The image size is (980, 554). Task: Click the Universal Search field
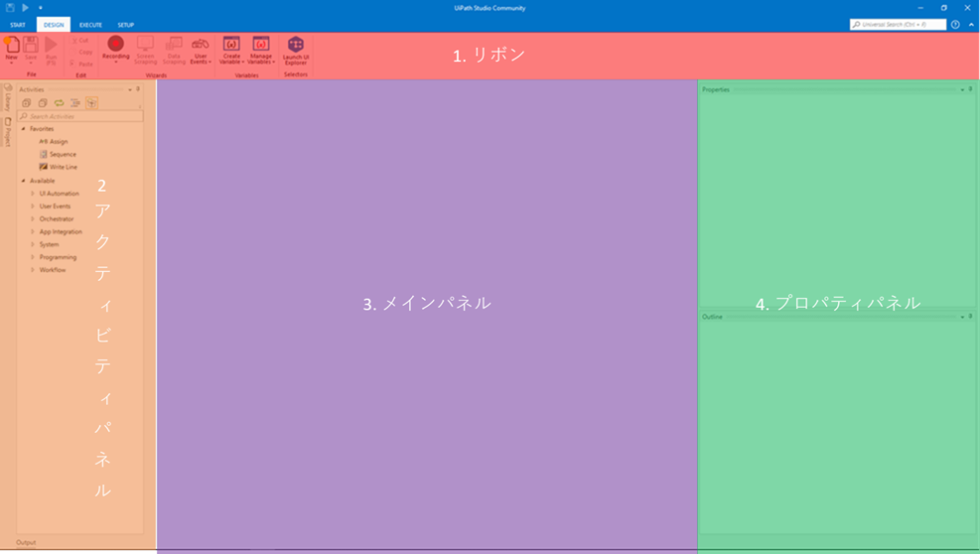click(898, 25)
